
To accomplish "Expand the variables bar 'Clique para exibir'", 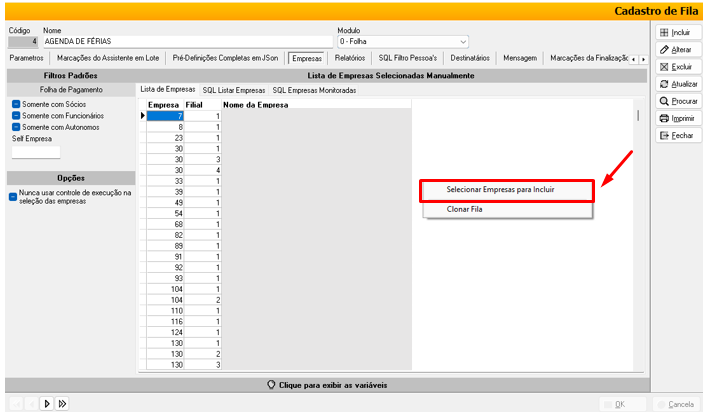I will click(x=327, y=385).
